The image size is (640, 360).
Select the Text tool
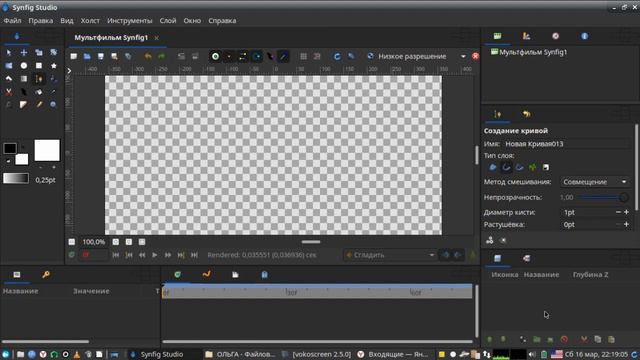(9, 105)
